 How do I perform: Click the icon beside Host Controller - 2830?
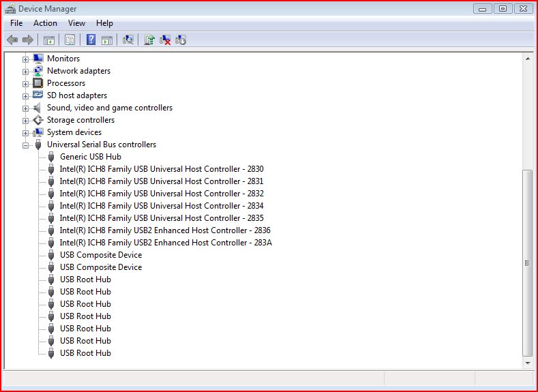51,169
